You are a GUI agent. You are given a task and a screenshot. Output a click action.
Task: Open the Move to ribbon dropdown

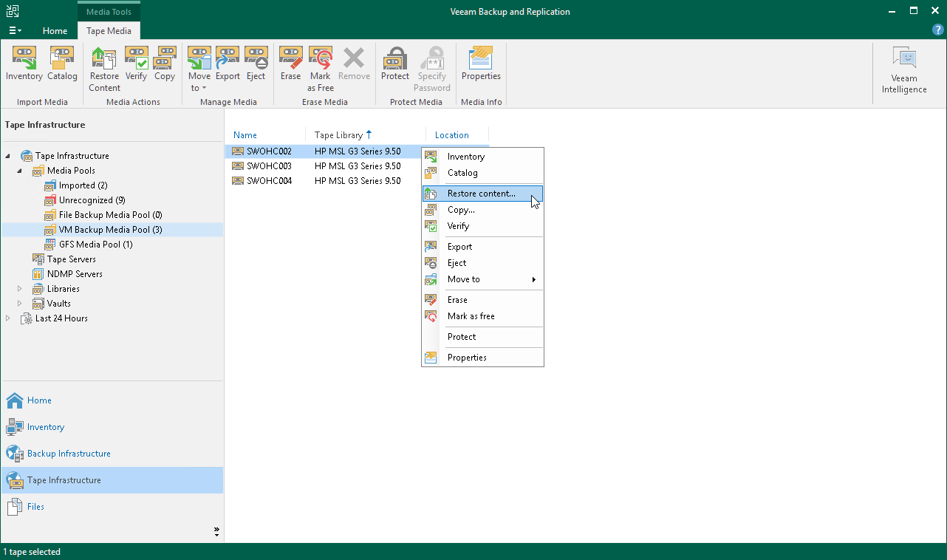199,69
